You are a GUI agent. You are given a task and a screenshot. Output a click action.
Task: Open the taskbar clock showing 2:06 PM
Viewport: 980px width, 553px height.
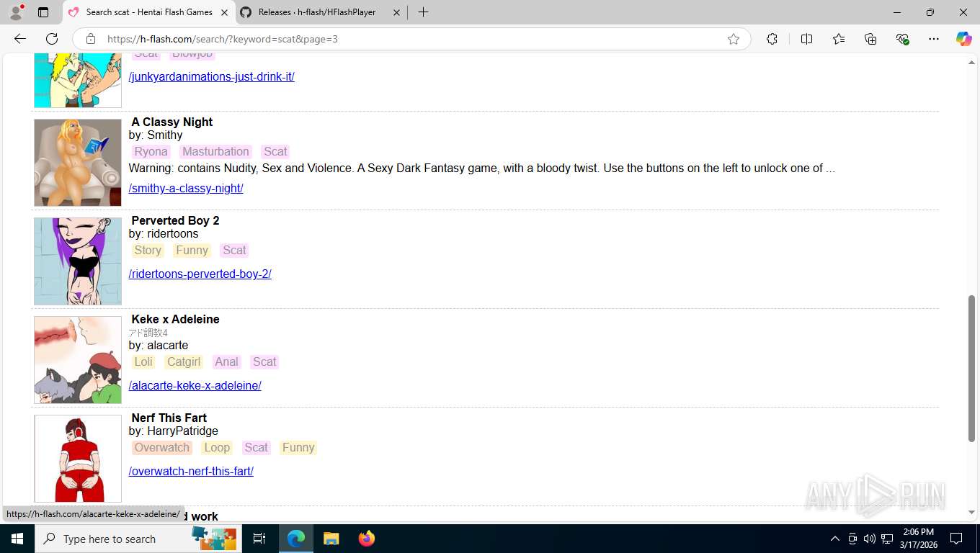(919, 539)
